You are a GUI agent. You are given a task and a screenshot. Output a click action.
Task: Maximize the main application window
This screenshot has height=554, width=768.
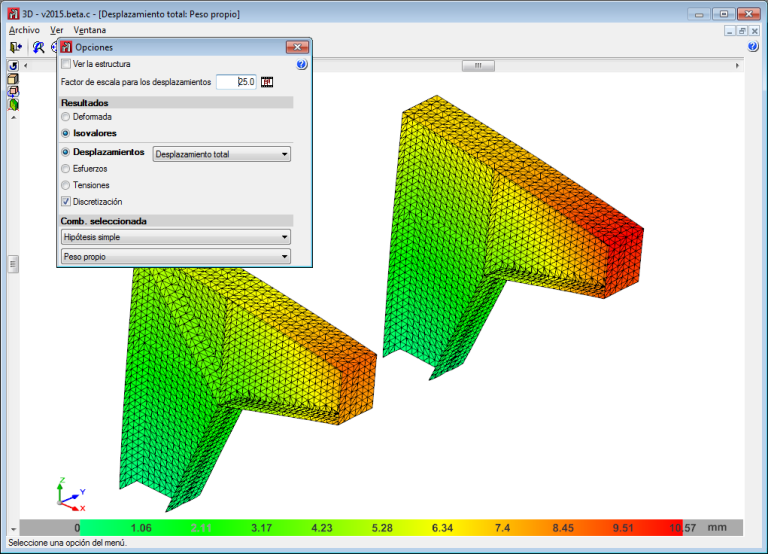click(724, 14)
